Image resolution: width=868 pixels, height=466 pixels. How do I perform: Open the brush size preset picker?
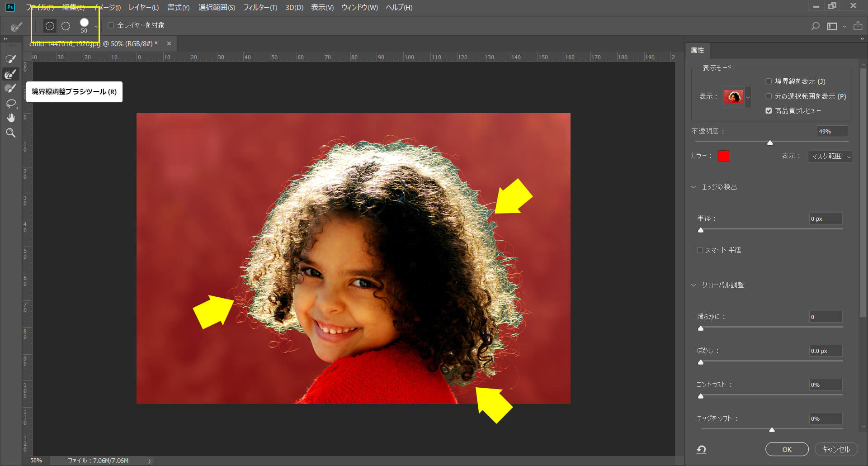(x=96, y=27)
